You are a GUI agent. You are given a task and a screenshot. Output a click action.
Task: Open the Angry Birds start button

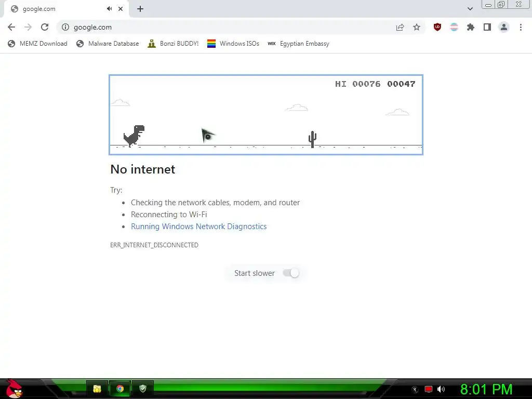[14, 389]
